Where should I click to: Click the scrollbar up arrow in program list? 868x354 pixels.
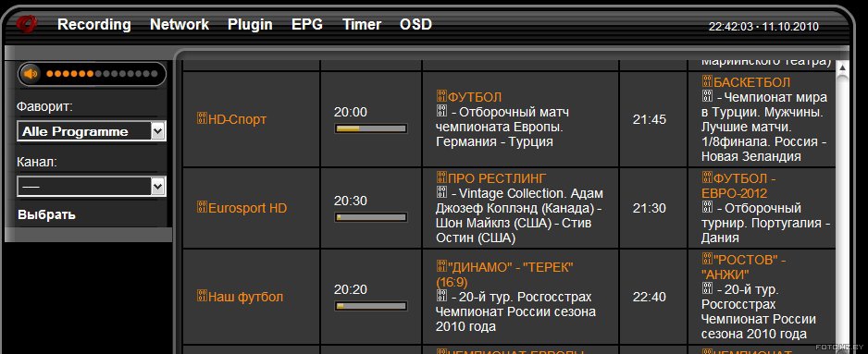(842, 67)
